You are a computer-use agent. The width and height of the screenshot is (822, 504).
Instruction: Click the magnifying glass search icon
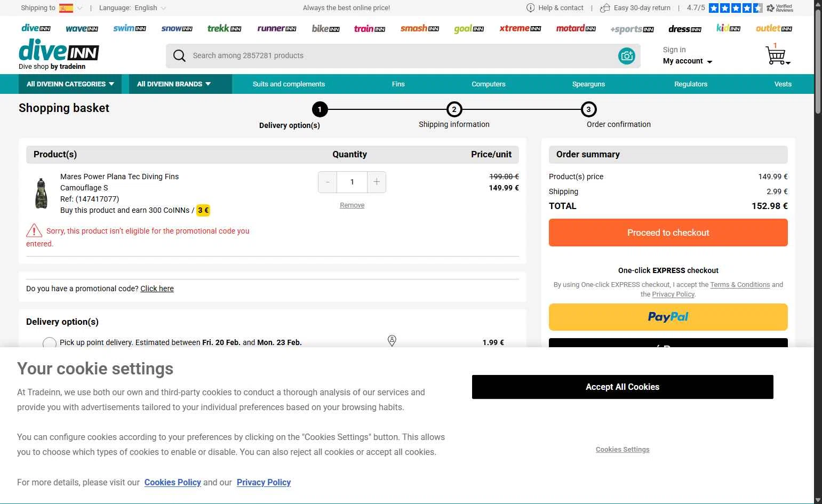(x=179, y=55)
